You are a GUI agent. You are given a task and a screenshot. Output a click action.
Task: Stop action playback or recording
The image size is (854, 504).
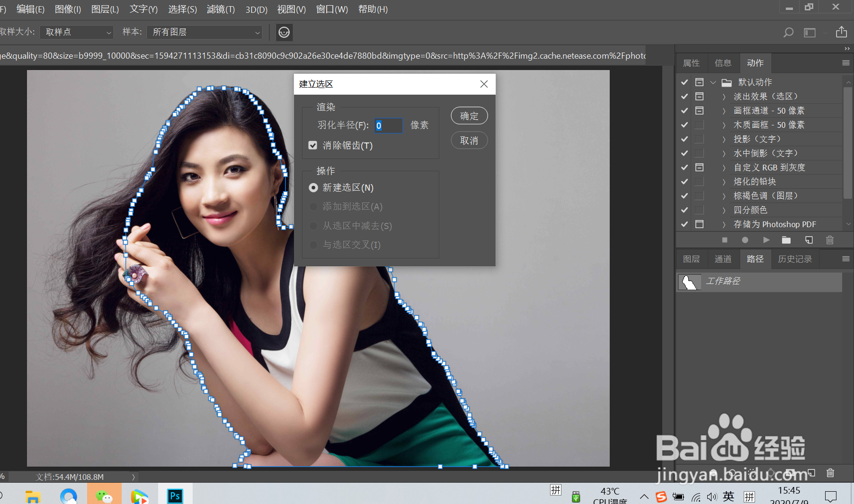[x=724, y=240]
